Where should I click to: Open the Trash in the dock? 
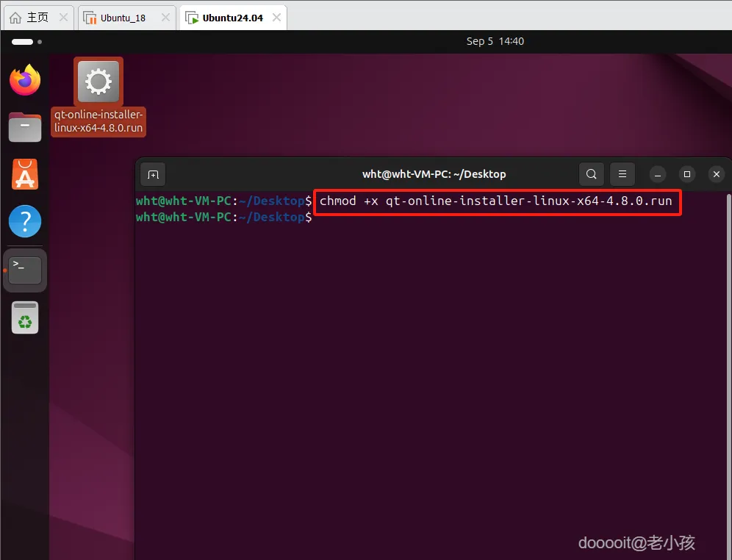click(25, 317)
